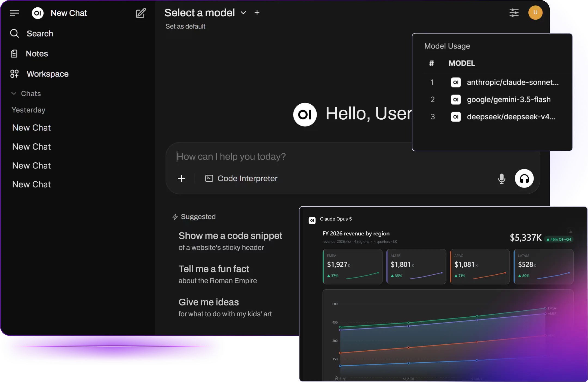Click the MODEL column header
Screen dimensions: 588x382
462,63
